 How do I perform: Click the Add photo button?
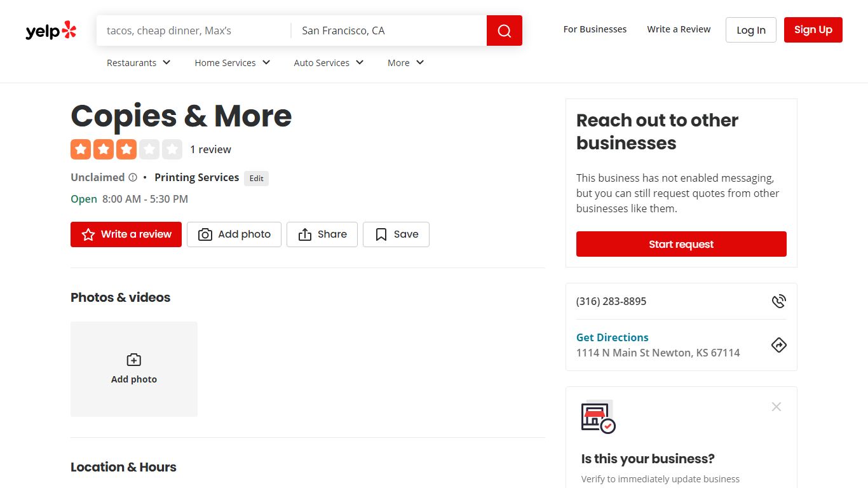(x=234, y=234)
